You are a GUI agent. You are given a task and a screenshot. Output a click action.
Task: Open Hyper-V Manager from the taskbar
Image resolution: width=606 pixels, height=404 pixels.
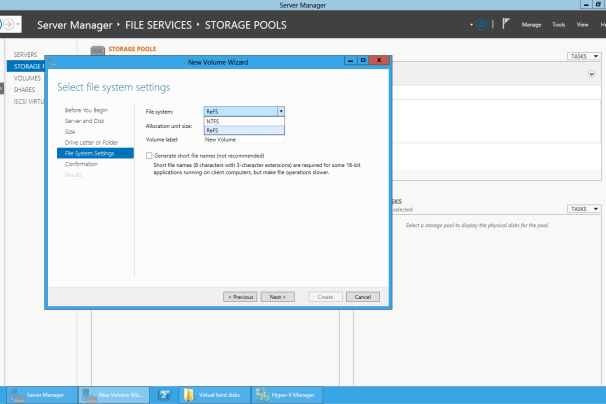287,395
